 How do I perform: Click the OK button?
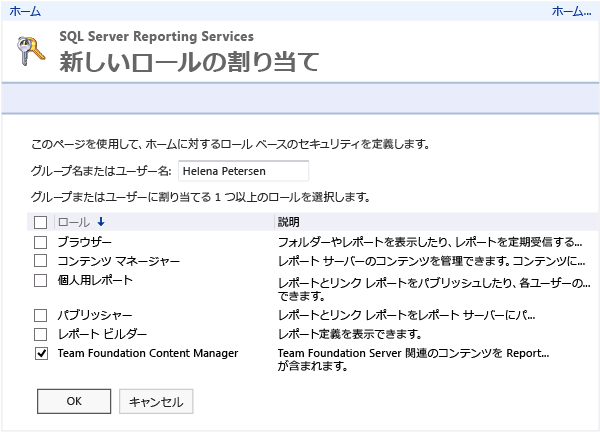74,401
